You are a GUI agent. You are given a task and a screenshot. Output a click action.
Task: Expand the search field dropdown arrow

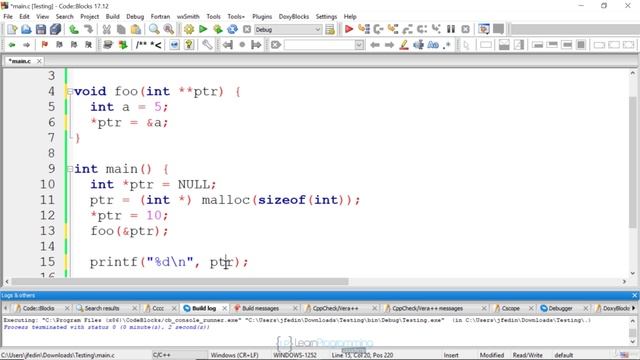tap(359, 45)
